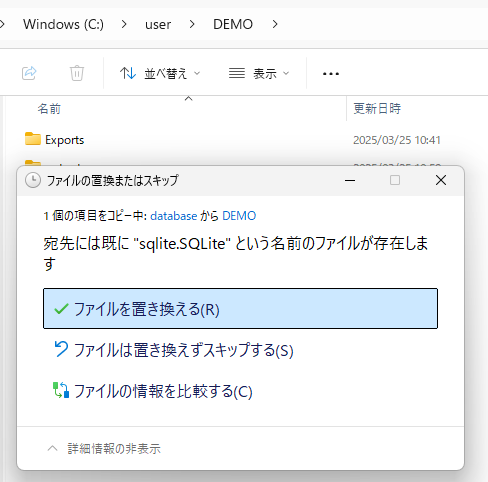Open the 表示 view dropdown
Viewport: 488px width, 482px height.
click(x=259, y=73)
